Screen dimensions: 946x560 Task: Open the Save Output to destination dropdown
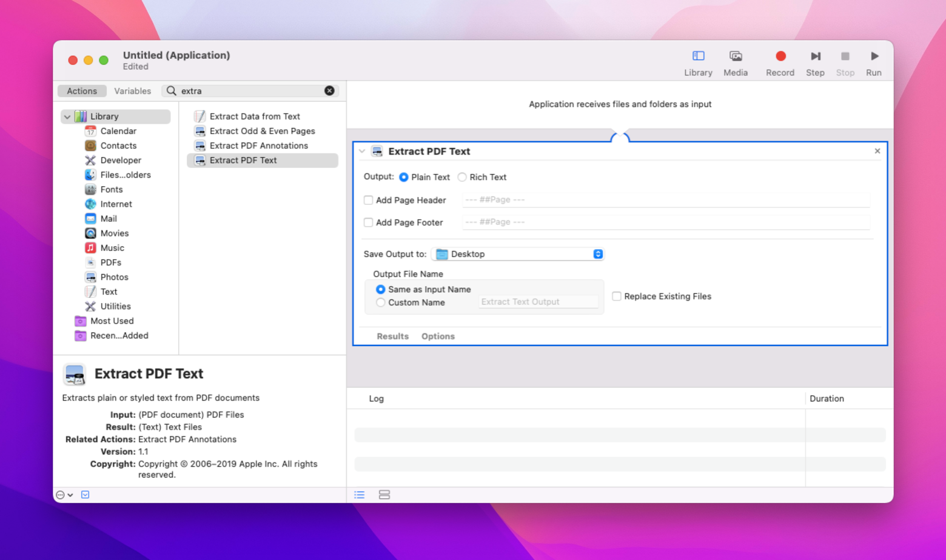point(598,254)
